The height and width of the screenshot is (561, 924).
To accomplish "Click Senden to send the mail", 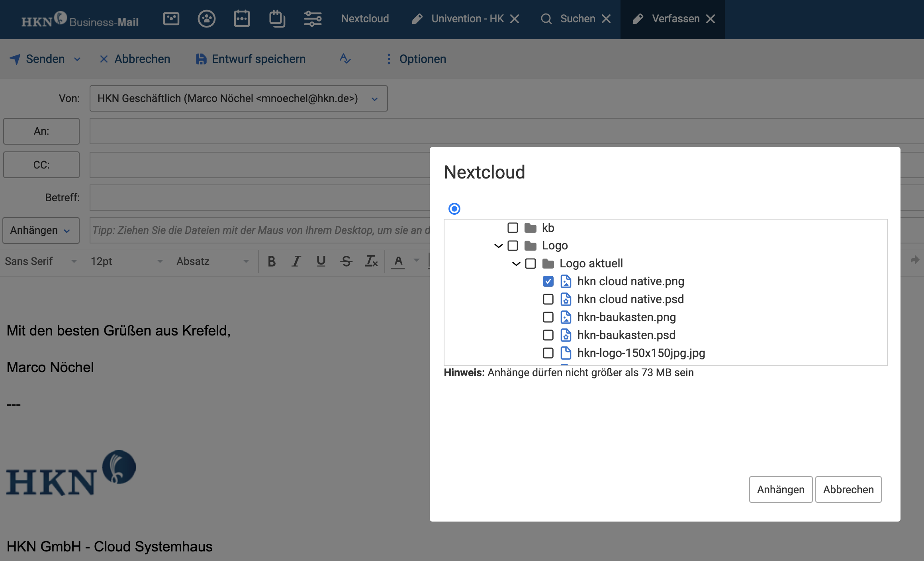I will click(x=37, y=59).
